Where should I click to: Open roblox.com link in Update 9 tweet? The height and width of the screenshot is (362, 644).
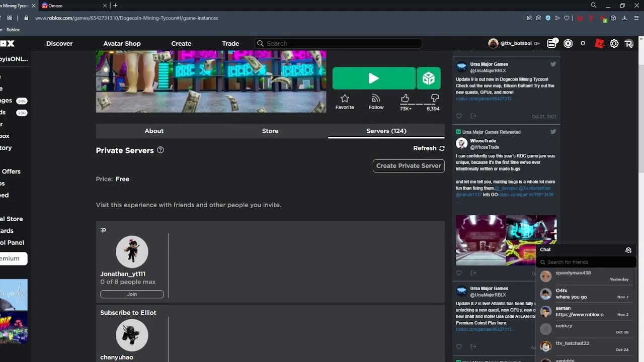[484, 99]
